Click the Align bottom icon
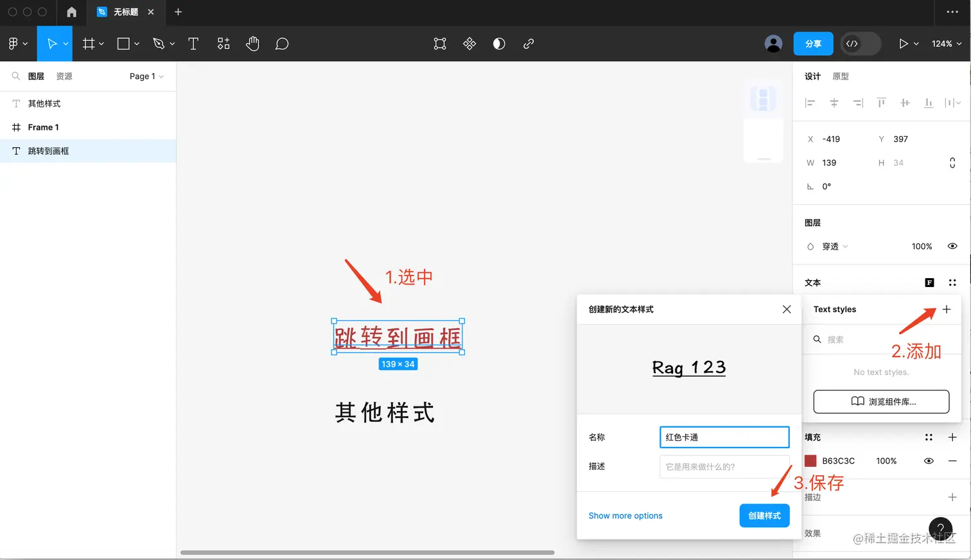Image resolution: width=971 pixels, height=560 pixels. click(x=929, y=103)
